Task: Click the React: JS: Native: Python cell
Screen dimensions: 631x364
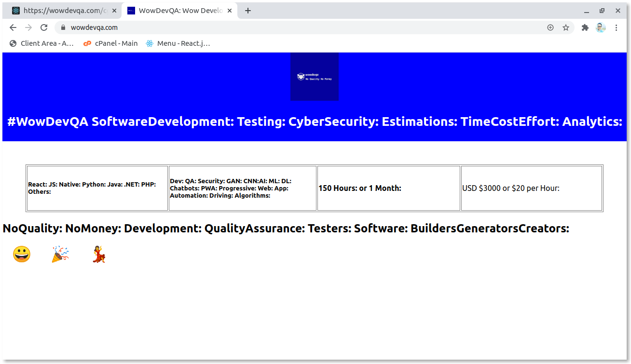Action: click(x=97, y=188)
